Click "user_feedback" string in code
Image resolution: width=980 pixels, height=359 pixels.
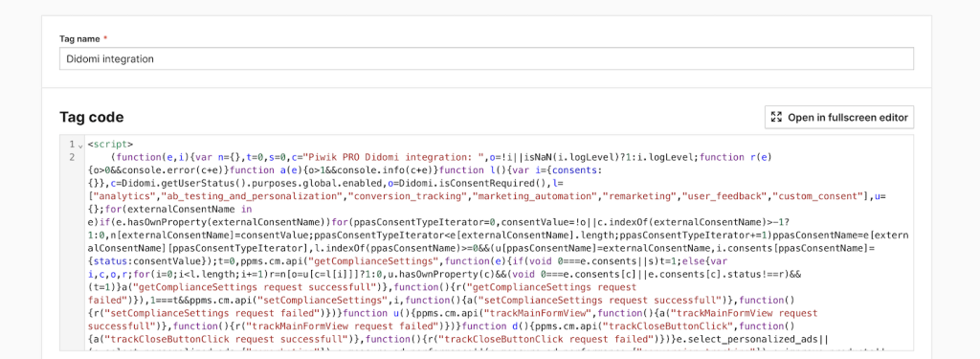(725, 196)
